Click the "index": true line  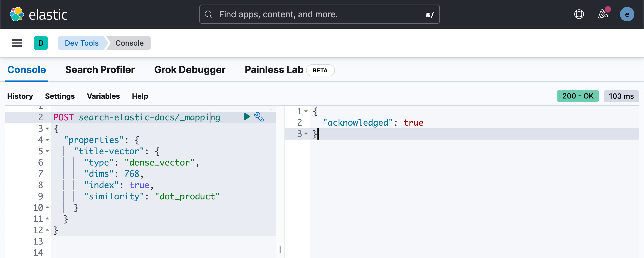pos(119,185)
